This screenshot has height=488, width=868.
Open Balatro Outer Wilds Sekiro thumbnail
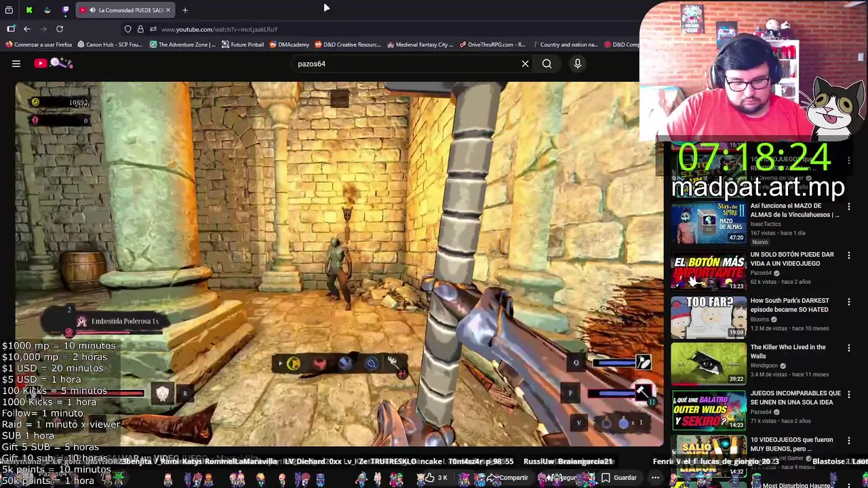tap(709, 409)
